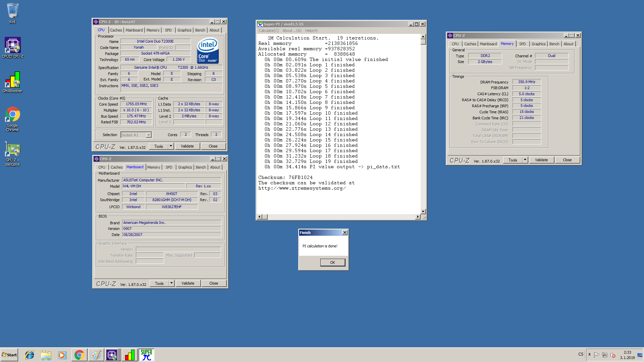
Task: Click the show desktop tray icon
Action: 640,355
